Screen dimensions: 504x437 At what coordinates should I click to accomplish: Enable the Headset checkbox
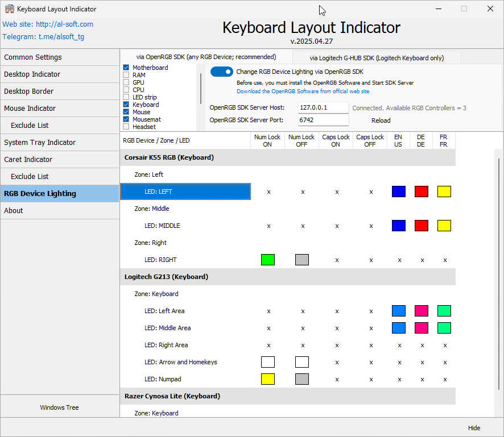126,126
